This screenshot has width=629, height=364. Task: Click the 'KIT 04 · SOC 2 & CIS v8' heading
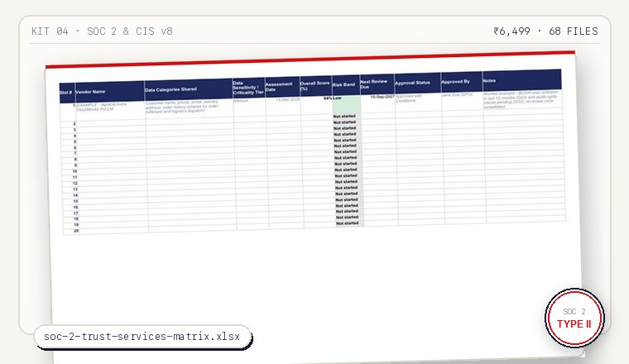(x=102, y=31)
